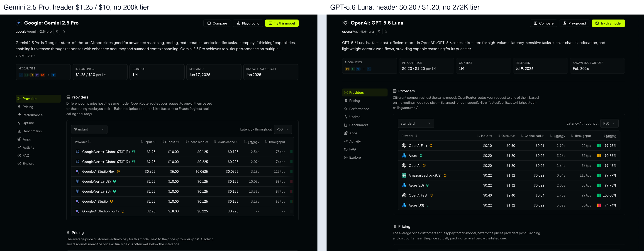Click shield icon next to Google AI Studio Priority
Screen dimensions: 644x251
123,211
